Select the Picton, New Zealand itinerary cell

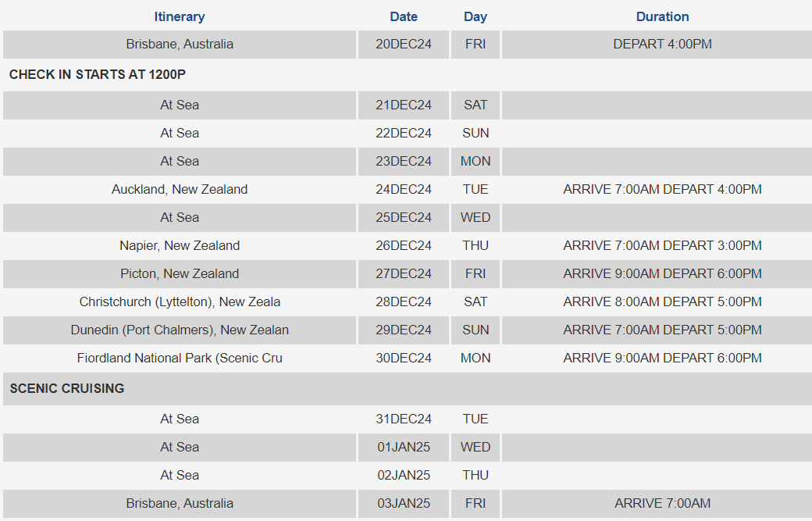click(x=180, y=273)
